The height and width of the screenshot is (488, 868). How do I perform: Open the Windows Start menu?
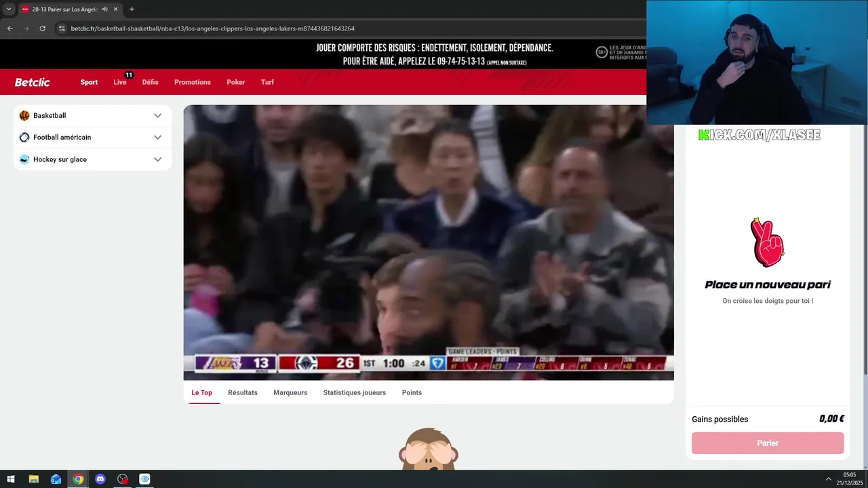[x=12, y=479]
